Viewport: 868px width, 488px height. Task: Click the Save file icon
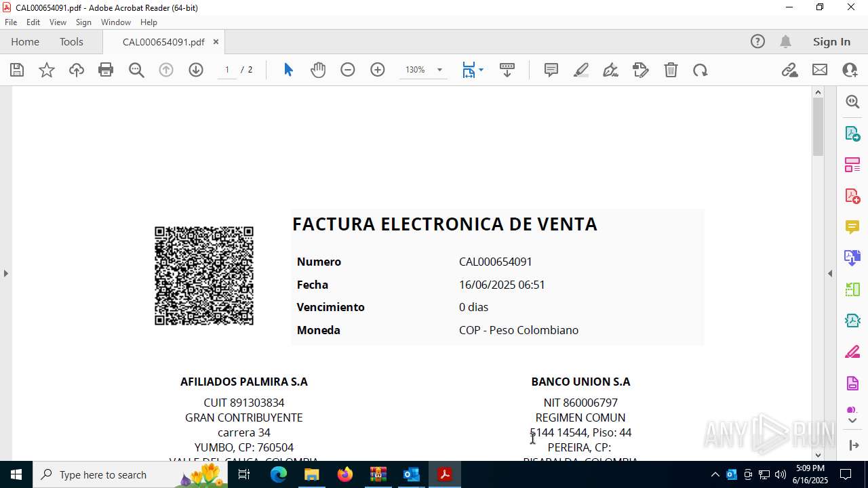click(17, 70)
